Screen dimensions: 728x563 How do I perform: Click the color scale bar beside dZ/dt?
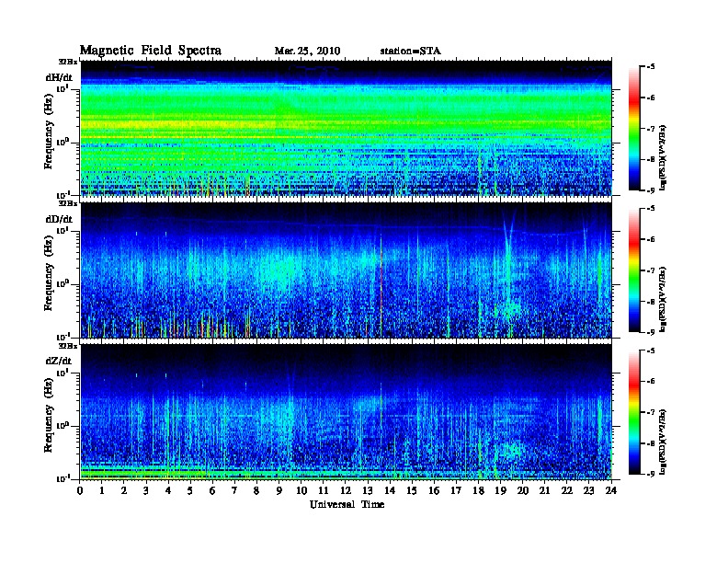[634, 412]
